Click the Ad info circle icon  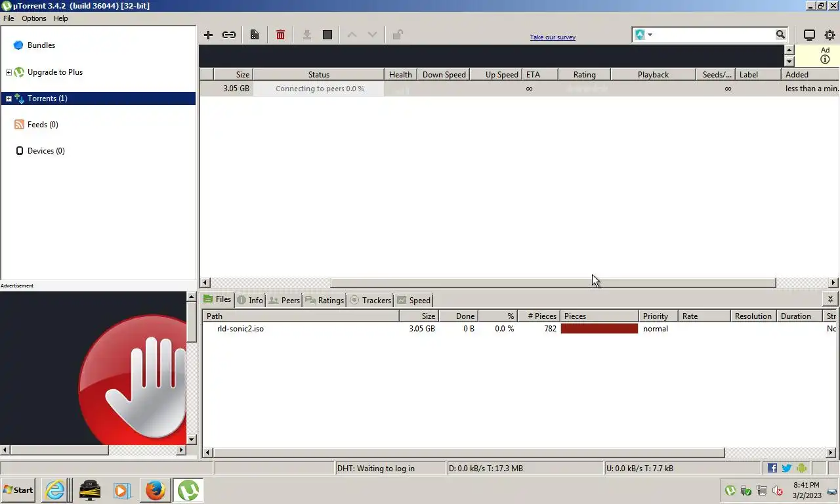tap(825, 60)
